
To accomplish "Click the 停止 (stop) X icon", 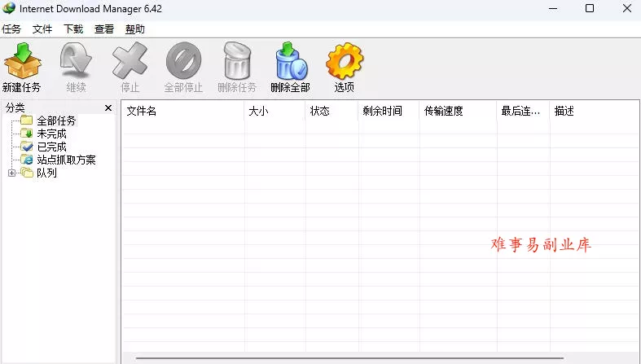I will click(x=130, y=60).
